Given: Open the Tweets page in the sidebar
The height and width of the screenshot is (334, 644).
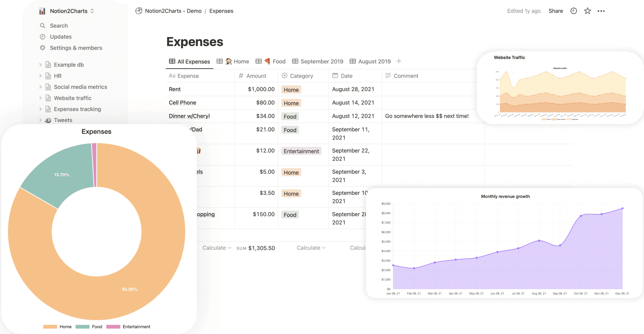Looking at the screenshot, I should (63, 120).
